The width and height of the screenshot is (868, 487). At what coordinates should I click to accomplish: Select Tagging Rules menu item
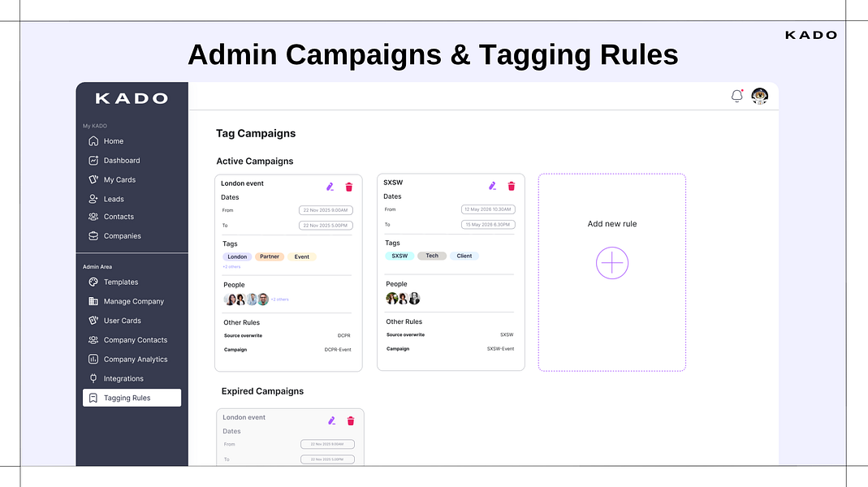tap(132, 398)
